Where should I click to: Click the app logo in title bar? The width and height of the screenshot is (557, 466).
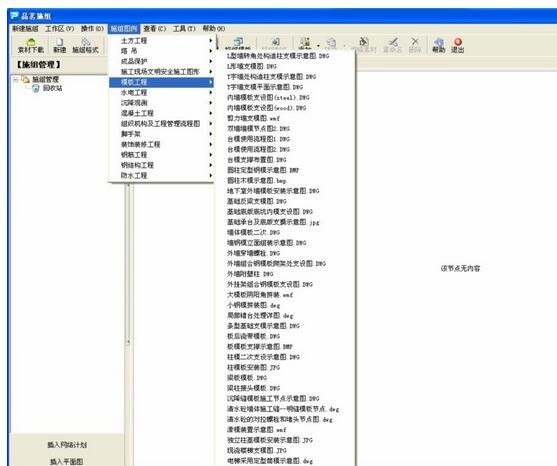pyautogui.click(x=14, y=16)
